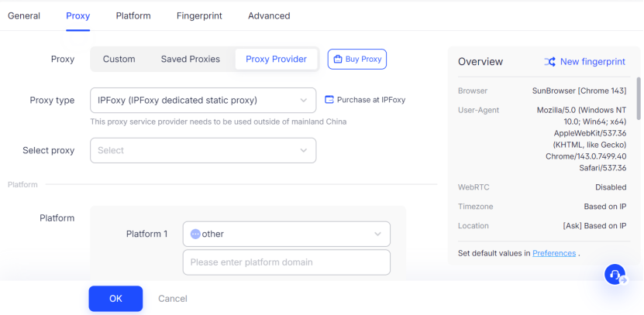Click the shuffle icon for New fingerprint
This screenshot has width=644, height=315.
click(x=549, y=62)
